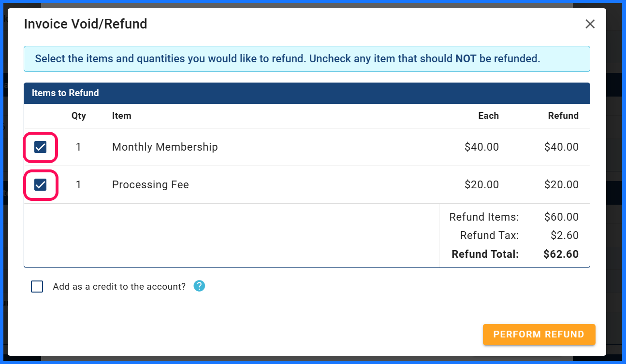
Task: Select the Processing Fee item name
Action: click(x=150, y=184)
